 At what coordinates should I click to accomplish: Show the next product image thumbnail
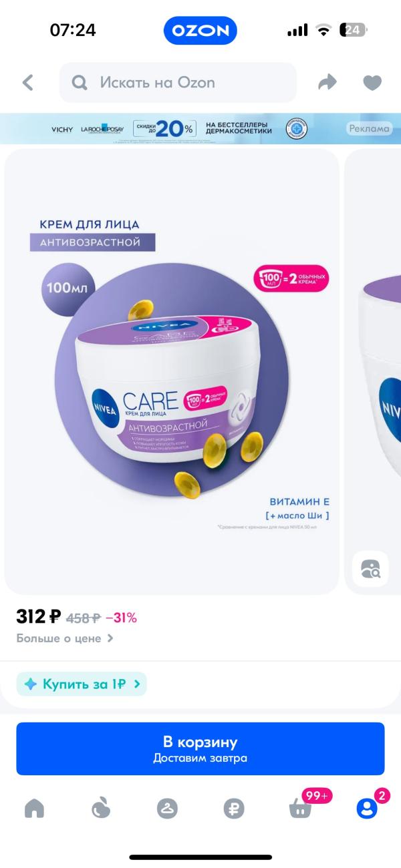(373, 371)
